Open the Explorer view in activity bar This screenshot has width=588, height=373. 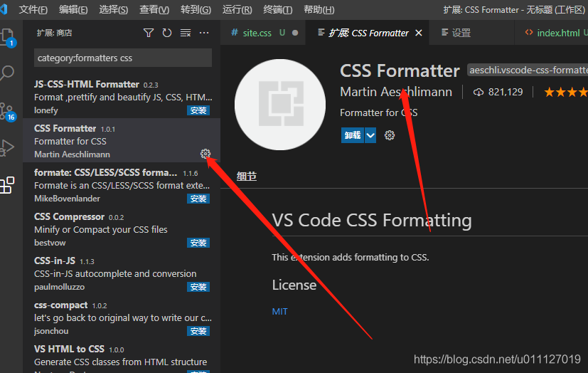click(7, 36)
